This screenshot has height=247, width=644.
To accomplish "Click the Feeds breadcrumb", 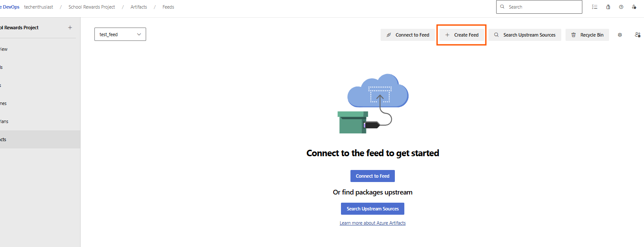I will pos(168,7).
